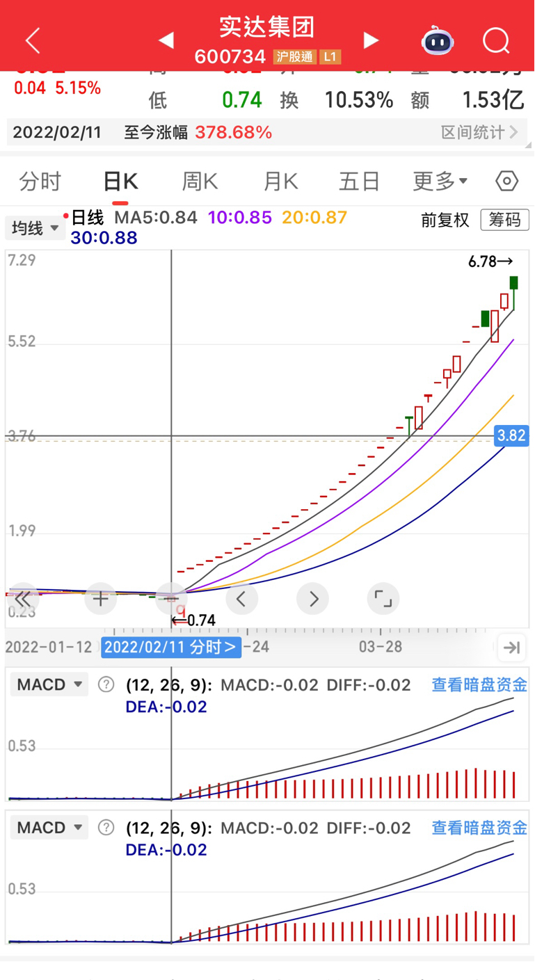
Task: Open chart settings hexagon icon
Action: pyautogui.click(x=506, y=182)
